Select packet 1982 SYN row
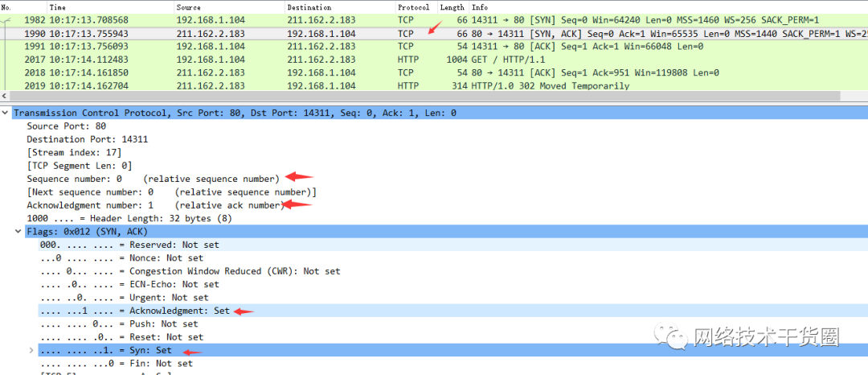The image size is (868, 375). 434,20
